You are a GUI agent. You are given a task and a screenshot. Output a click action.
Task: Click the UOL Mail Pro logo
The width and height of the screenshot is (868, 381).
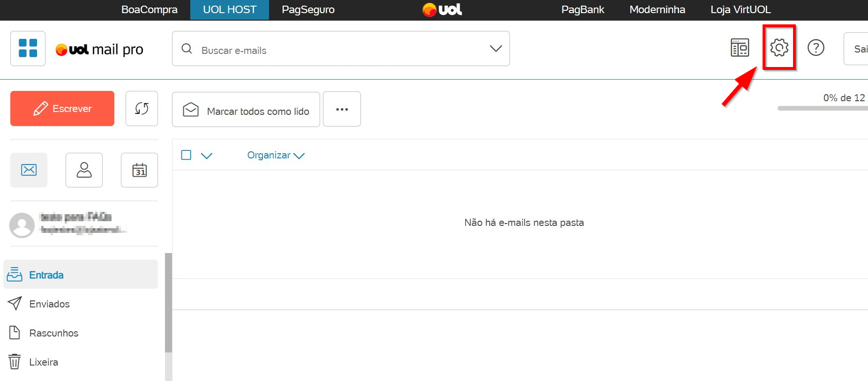(x=99, y=49)
